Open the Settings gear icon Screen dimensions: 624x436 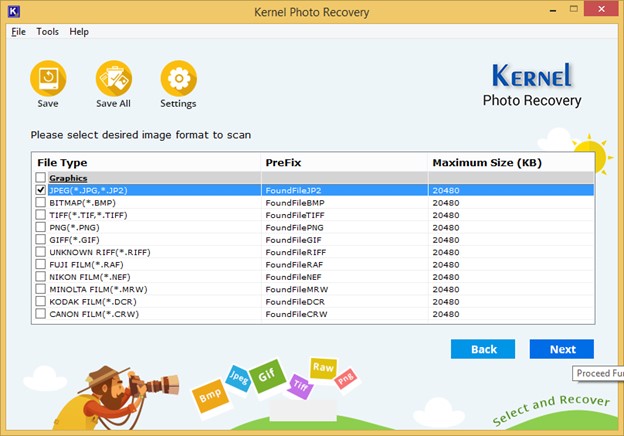[x=179, y=78]
